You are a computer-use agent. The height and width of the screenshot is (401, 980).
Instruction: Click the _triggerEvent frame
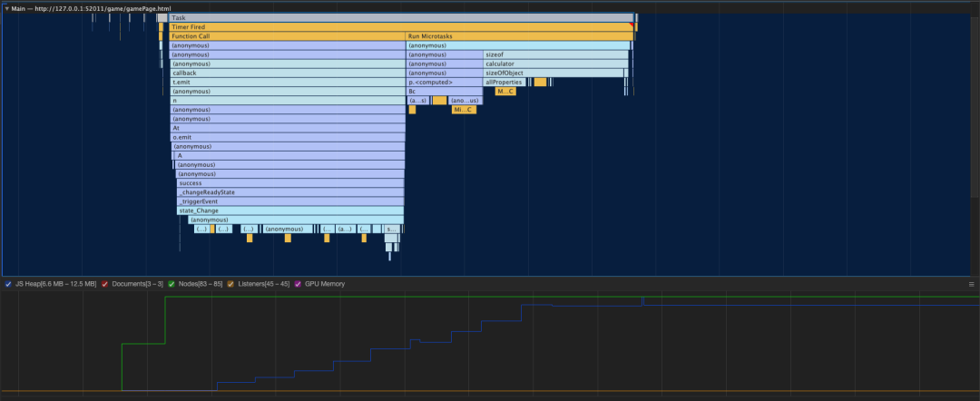pyautogui.click(x=289, y=201)
